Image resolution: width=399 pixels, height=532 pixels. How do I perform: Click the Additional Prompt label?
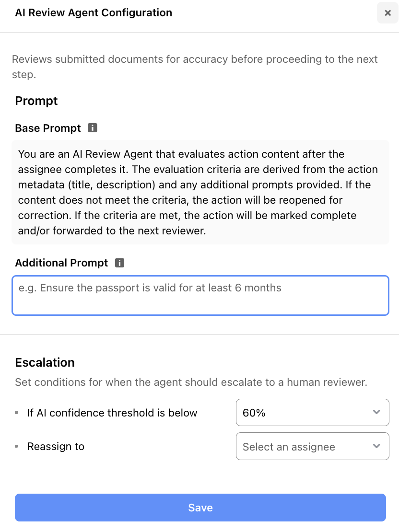tap(61, 263)
